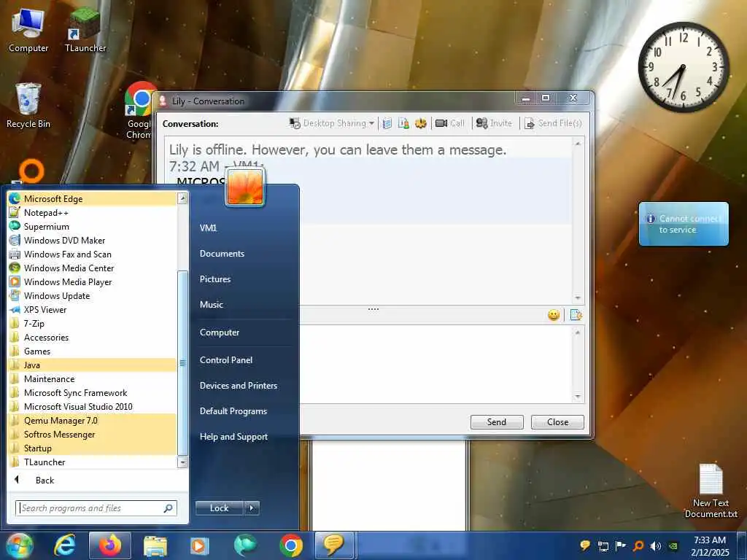Image resolution: width=747 pixels, height=560 pixels.
Task: Expand the Games folder
Action: 93,351
